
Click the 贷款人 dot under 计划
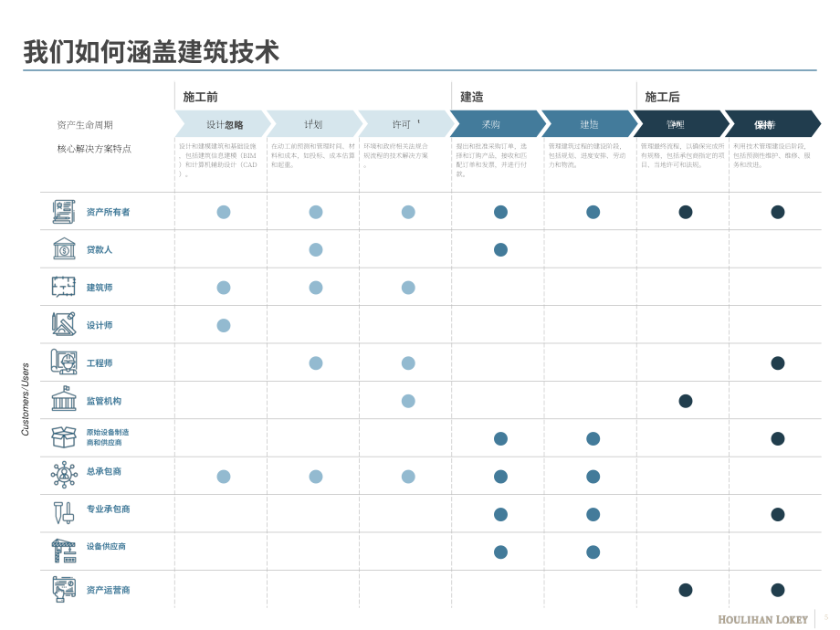pyautogui.click(x=316, y=249)
